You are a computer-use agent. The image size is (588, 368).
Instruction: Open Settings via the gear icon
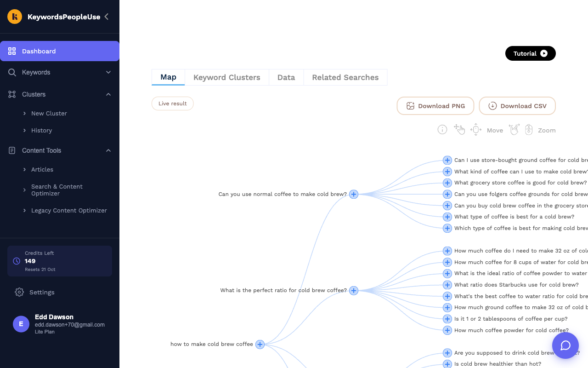[19, 292]
